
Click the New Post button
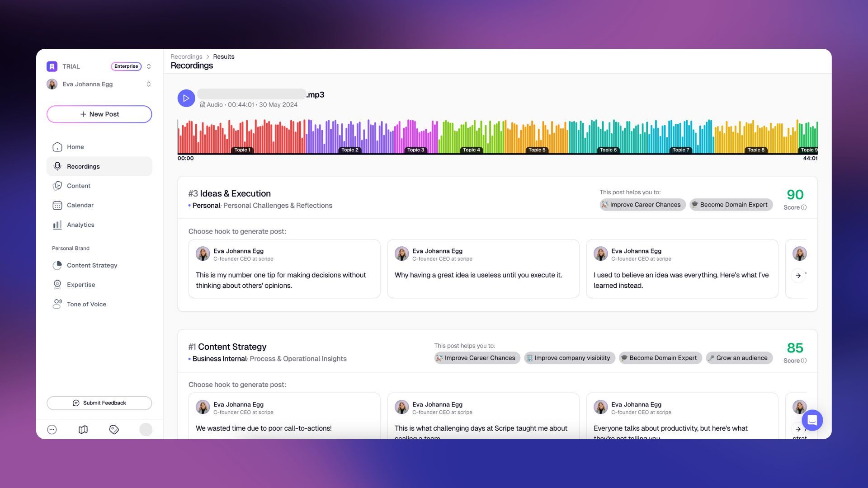pyautogui.click(x=99, y=114)
